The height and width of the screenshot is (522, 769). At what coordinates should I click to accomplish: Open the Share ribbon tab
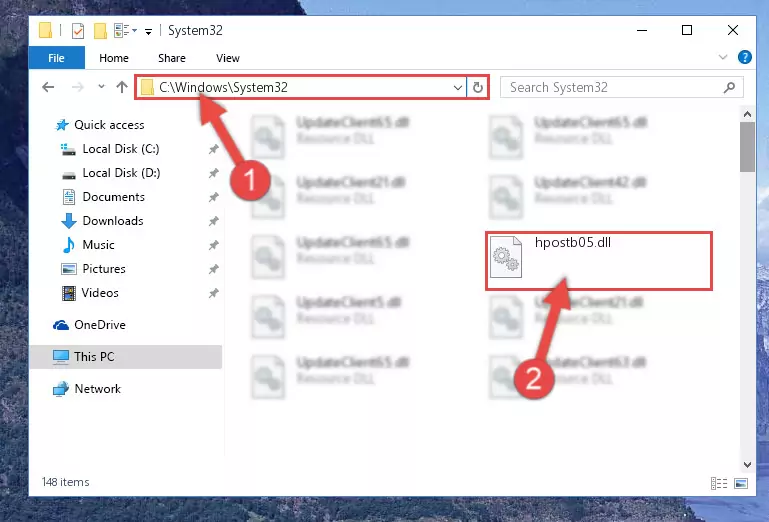click(x=172, y=58)
